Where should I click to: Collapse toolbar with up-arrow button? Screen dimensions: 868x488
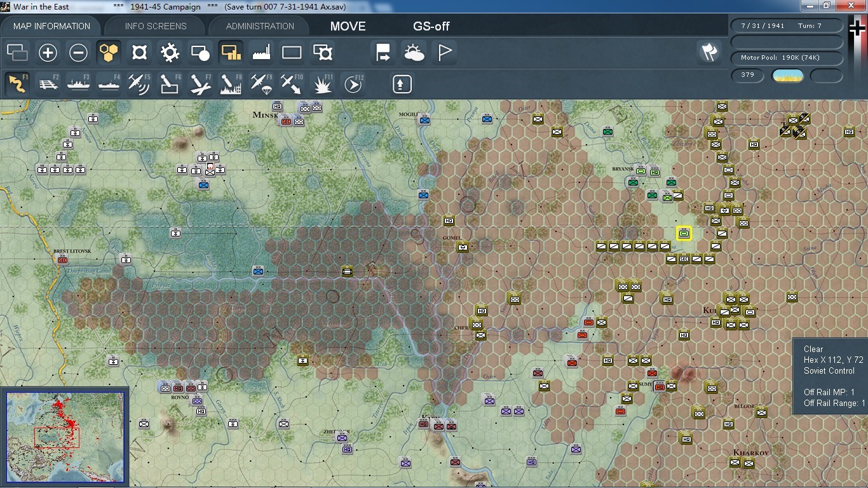(402, 84)
